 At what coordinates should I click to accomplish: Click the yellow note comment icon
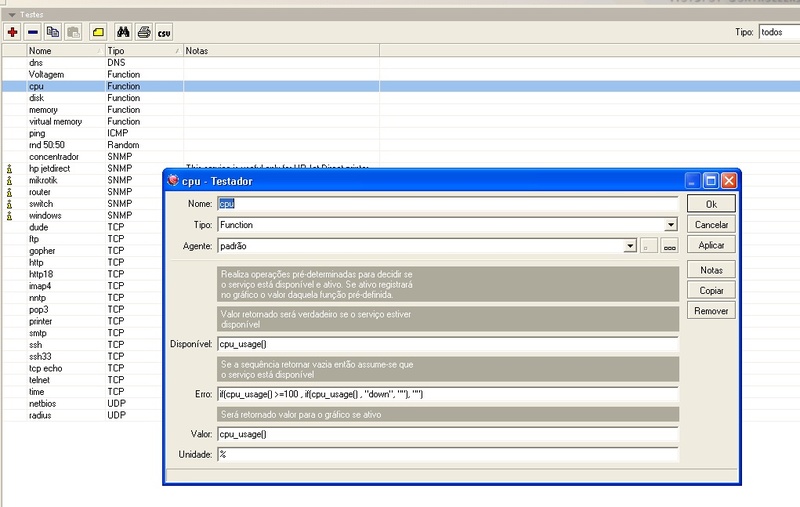(x=98, y=32)
